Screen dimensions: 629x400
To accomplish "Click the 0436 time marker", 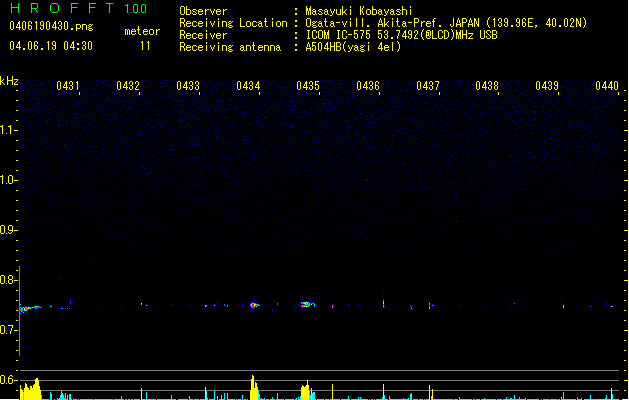I will 368,86.
